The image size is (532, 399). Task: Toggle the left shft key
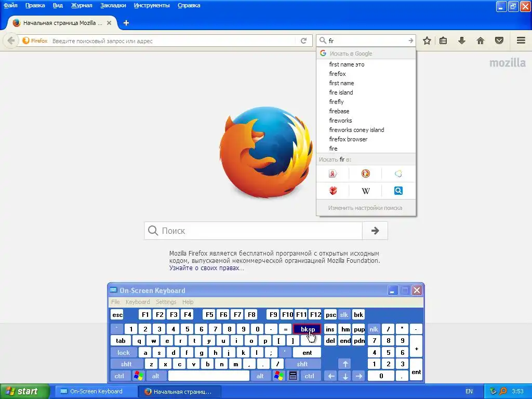[126, 364]
